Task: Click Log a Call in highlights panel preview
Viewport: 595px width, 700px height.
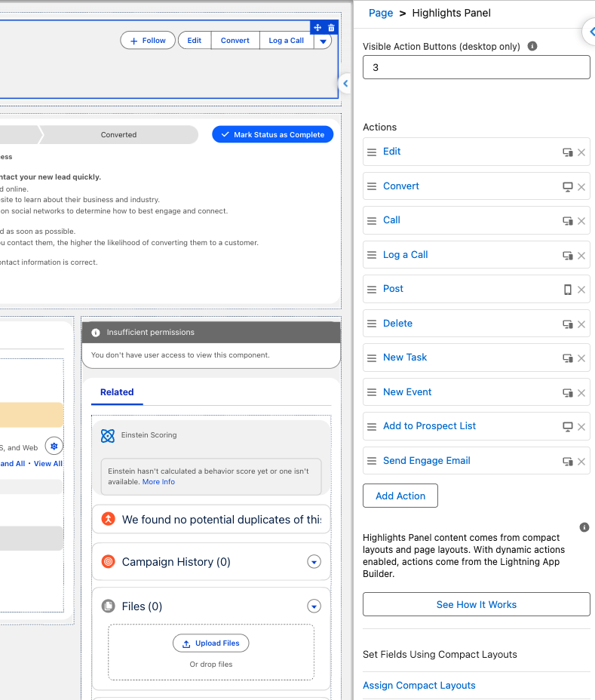Action: (x=287, y=41)
